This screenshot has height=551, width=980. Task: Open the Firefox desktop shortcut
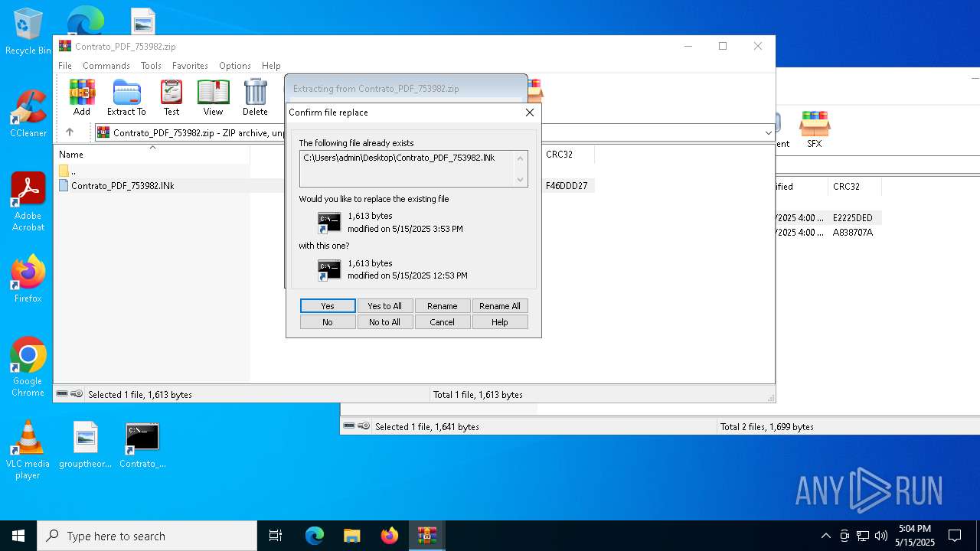pyautogui.click(x=28, y=279)
